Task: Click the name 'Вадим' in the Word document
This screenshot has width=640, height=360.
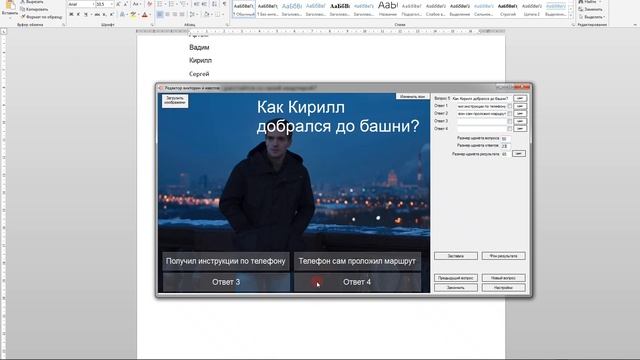Action: click(x=199, y=47)
